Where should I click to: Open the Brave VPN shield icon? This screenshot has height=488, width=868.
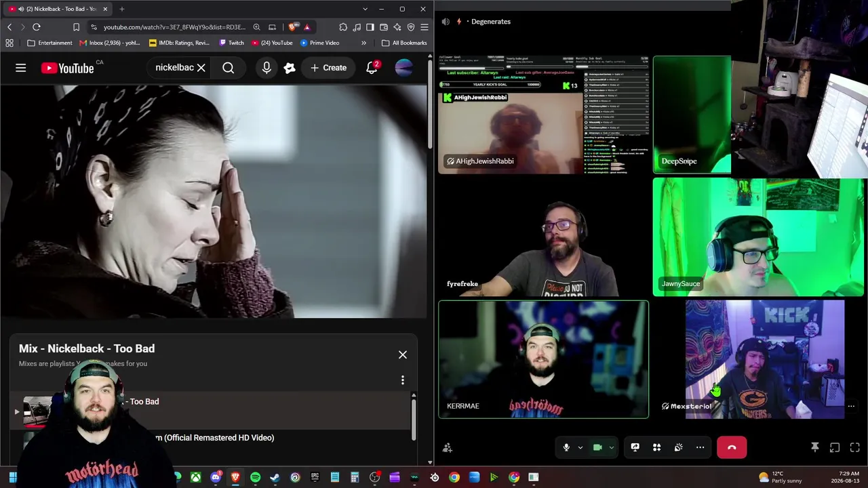click(x=411, y=27)
